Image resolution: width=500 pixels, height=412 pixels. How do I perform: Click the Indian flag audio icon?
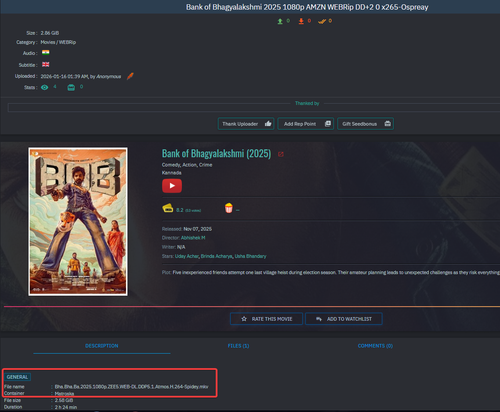pyautogui.click(x=46, y=52)
